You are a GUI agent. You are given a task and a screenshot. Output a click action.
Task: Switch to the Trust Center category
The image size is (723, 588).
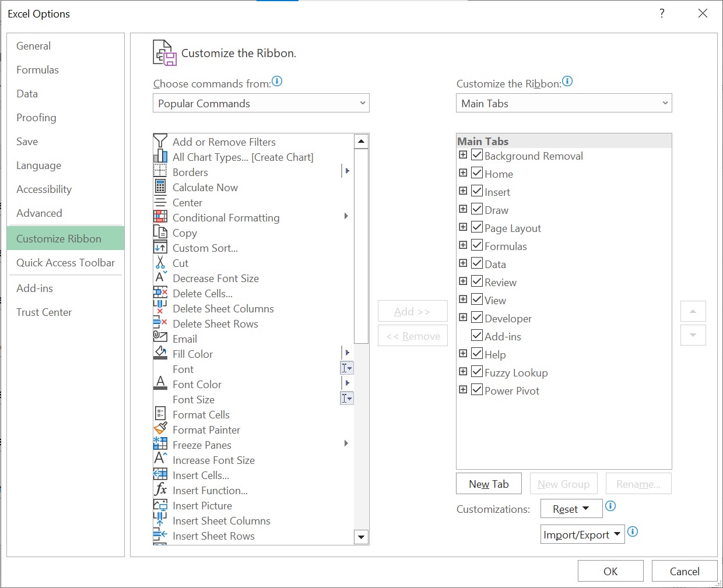pos(44,312)
